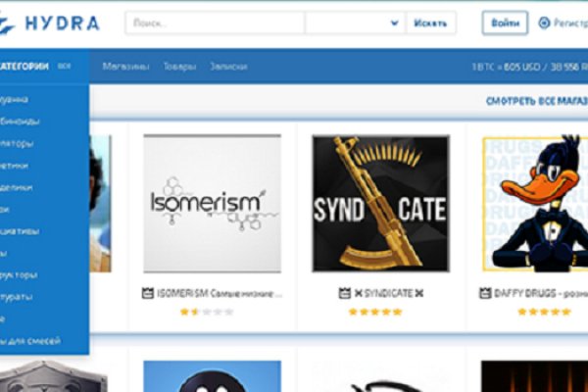The width and height of the screenshot is (588, 392).
Task: Switch to the Магазины tab
Action: coord(125,67)
